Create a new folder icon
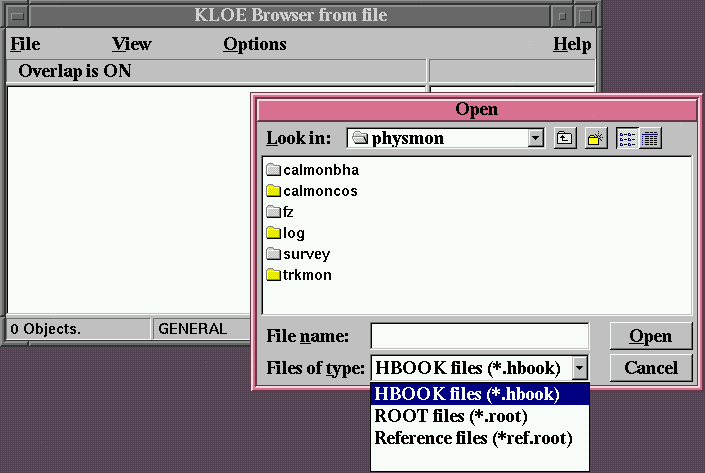 coord(595,138)
